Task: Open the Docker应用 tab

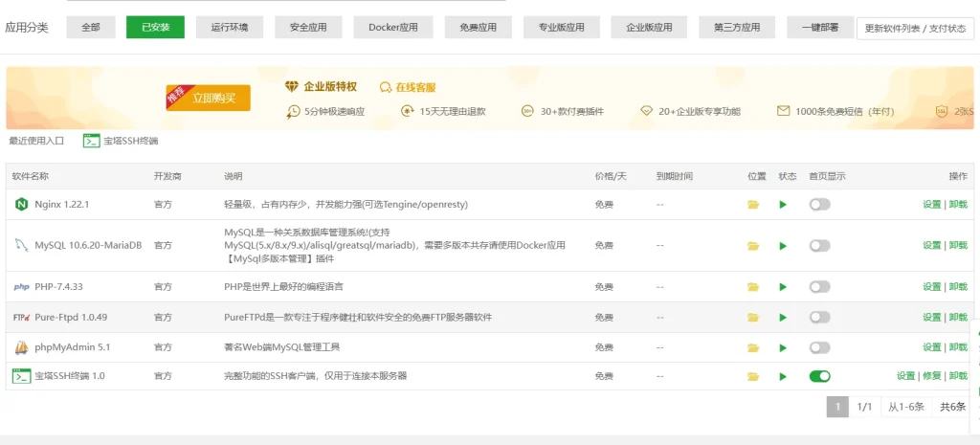Action: (x=393, y=27)
